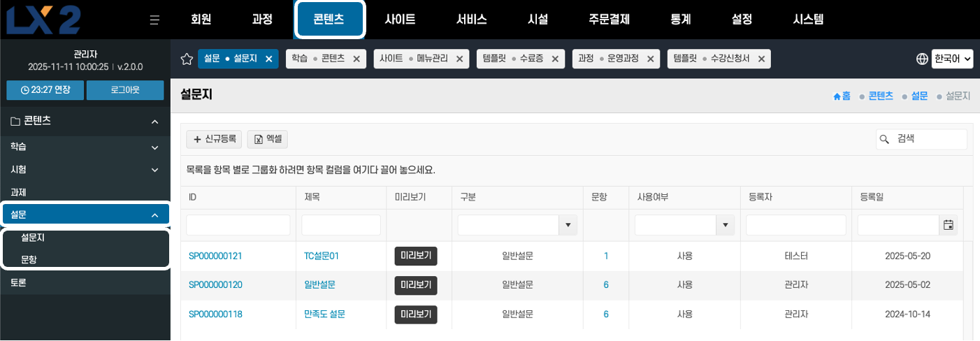This screenshot has width=980, height=341.
Task: Click the globe language icon
Action: [x=922, y=59]
